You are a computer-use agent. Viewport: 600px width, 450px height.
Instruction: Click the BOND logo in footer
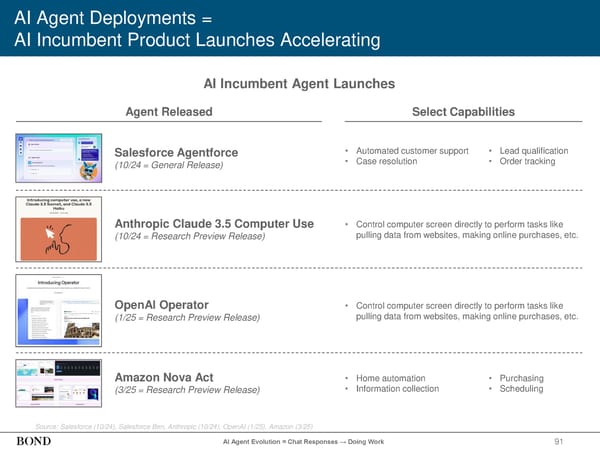tap(35, 441)
